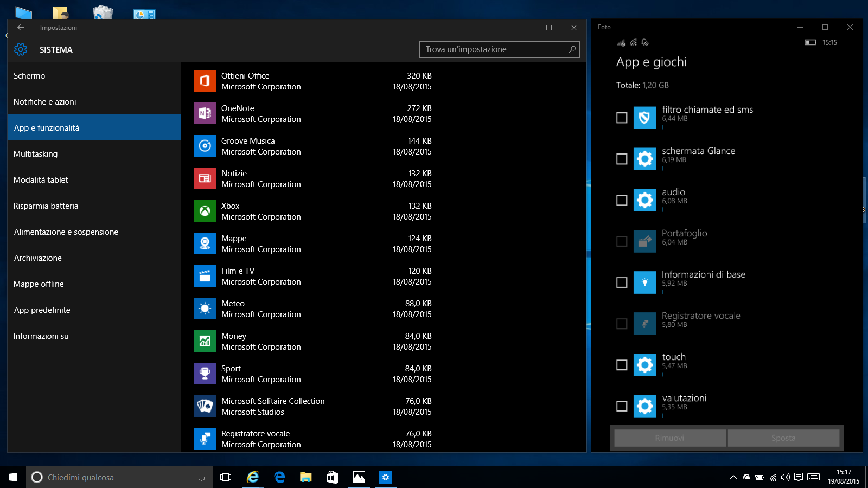This screenshot has width=868, height=488.
Task: Click the Notizie app icon
Action: coord(205,178)
